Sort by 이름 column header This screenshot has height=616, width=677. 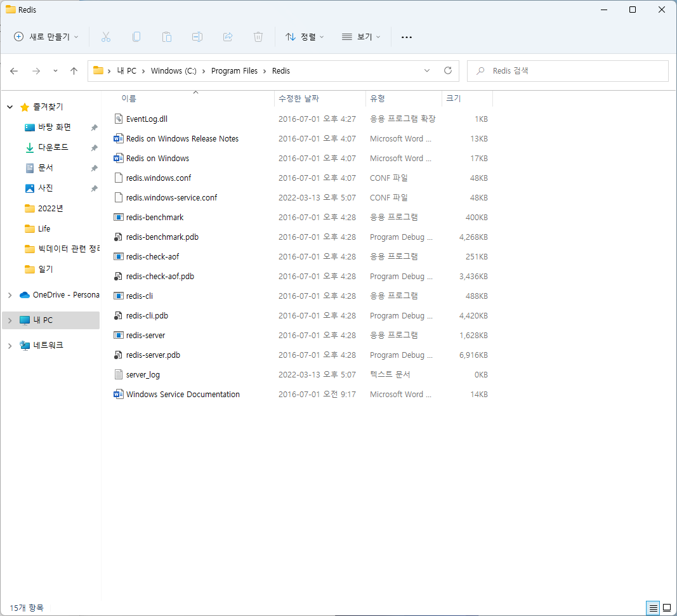click(x=129, y=98)
